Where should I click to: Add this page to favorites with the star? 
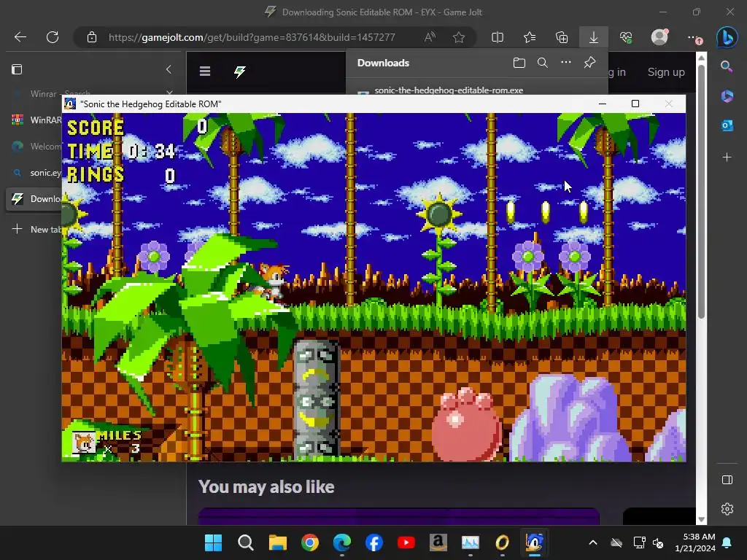click(x=459, y=37)
